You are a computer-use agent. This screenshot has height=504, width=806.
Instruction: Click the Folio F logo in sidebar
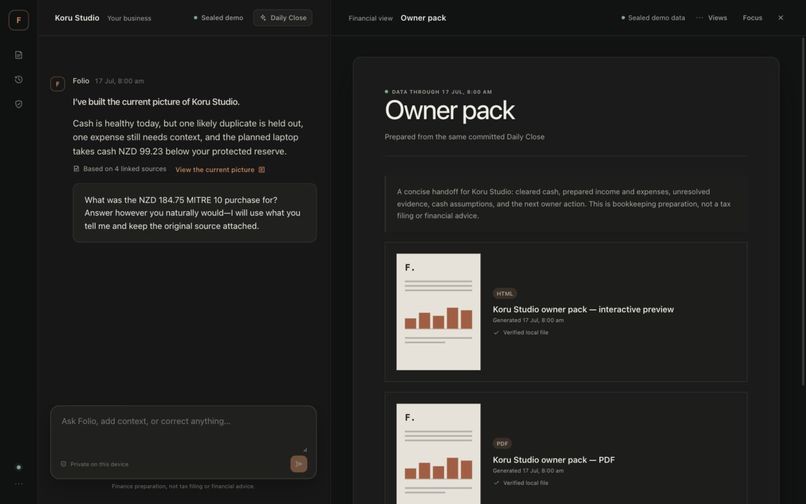(x=19, y=20)
